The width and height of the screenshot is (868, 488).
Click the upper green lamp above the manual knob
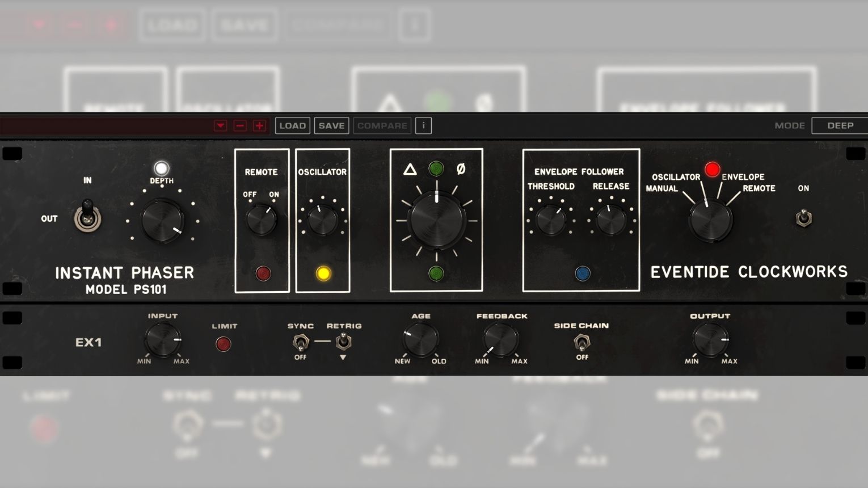point(436,169)
